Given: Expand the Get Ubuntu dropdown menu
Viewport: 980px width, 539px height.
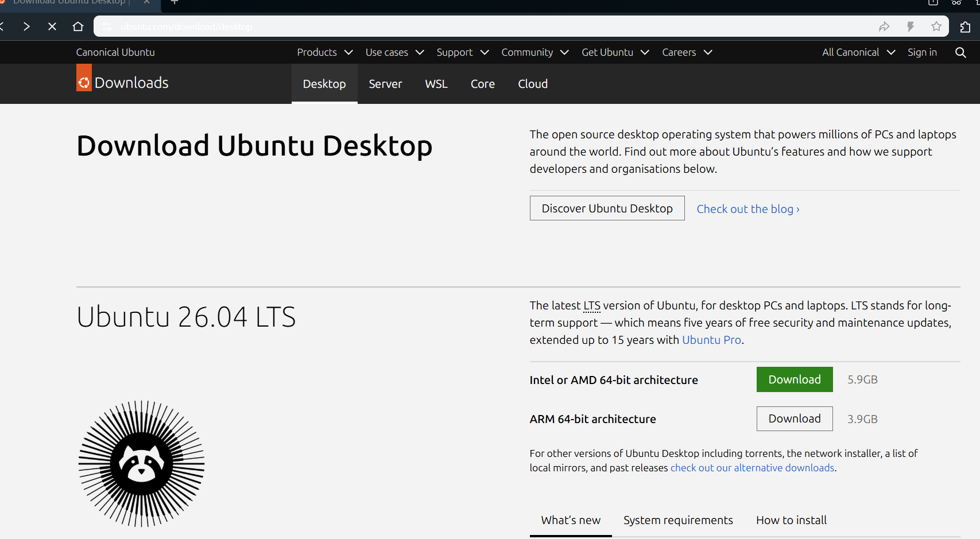Looking at the screenshot, I should point(615,52).
